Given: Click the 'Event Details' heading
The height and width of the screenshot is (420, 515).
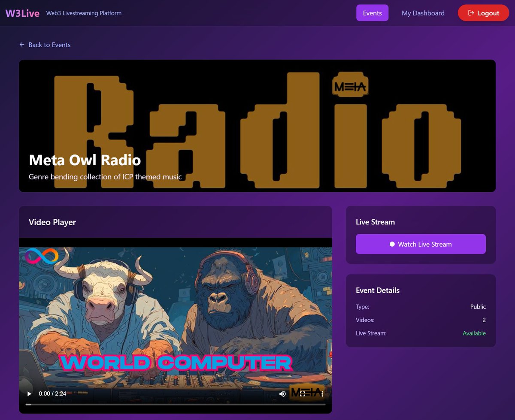Looking at the screenshot, I should [x=378, y=290].
